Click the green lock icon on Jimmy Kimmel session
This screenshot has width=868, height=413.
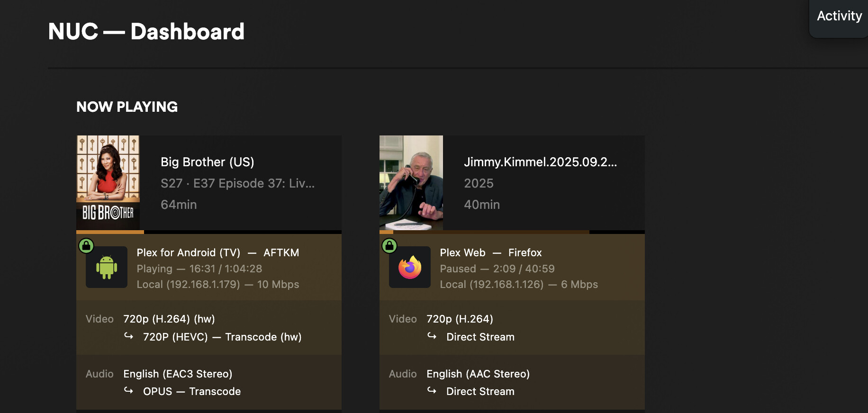[389, 246]
